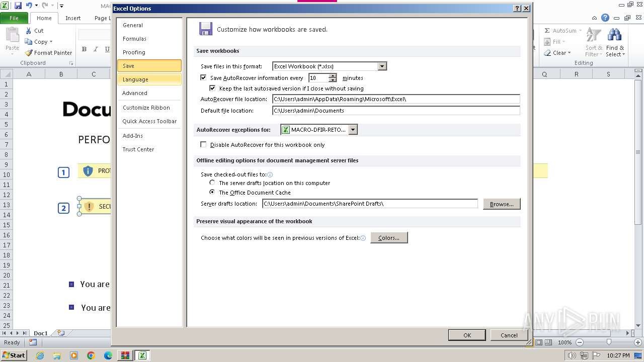The image size is (644, 362).
Task: Click the Clear eraser icon
Action: tap(547, 53)
